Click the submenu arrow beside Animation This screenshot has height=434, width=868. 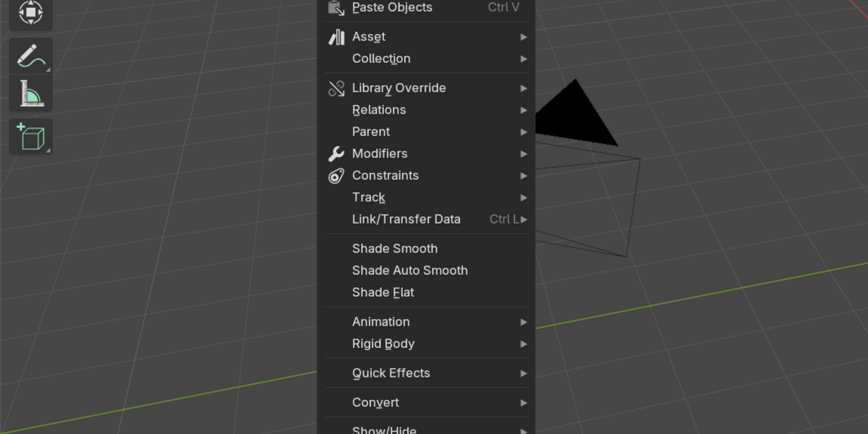(524, 322)
